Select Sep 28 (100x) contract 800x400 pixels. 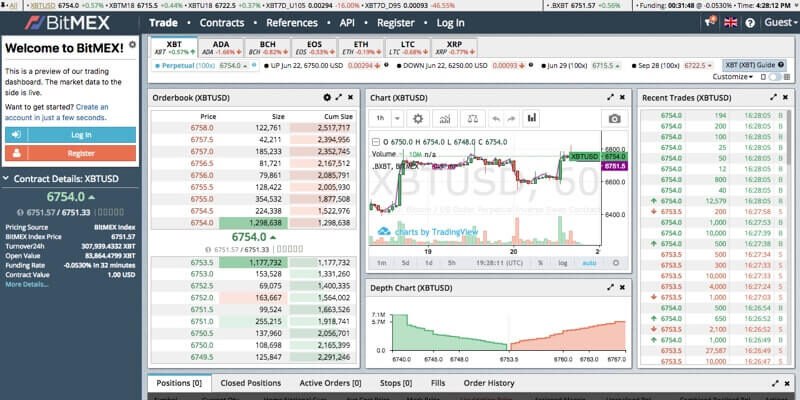point(672,66)
